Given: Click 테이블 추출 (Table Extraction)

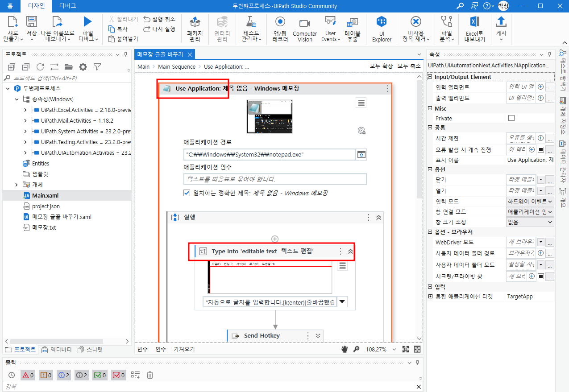Looking at the screenshot, I should pyautogui.click(x=353, y=29).
